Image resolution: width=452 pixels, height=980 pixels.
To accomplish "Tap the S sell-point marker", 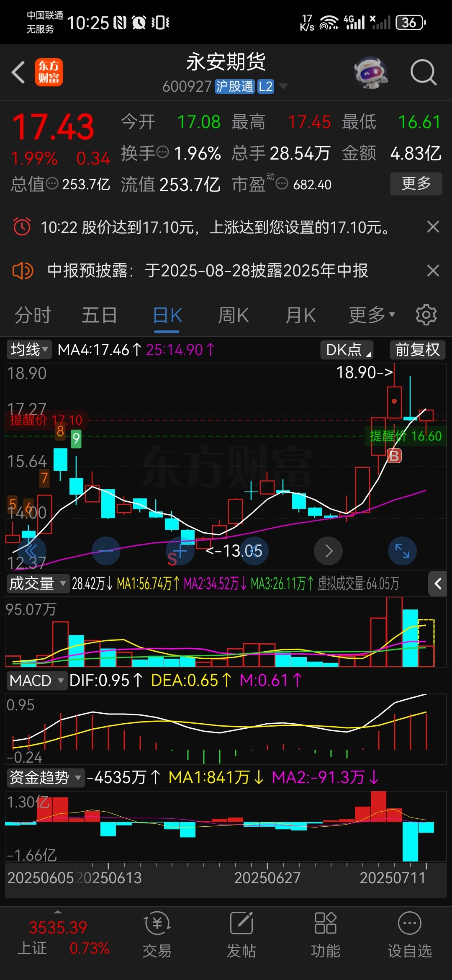I will click(172, 559).
